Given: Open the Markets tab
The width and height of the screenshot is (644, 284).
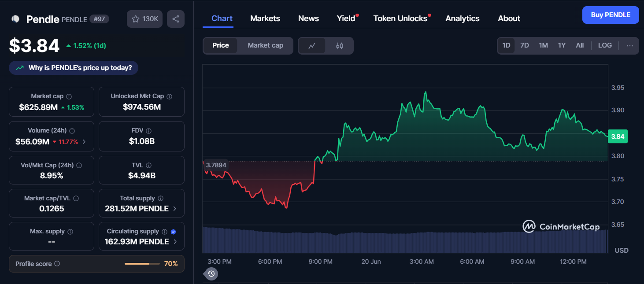Looking at the screenshot, I should 265,18.
